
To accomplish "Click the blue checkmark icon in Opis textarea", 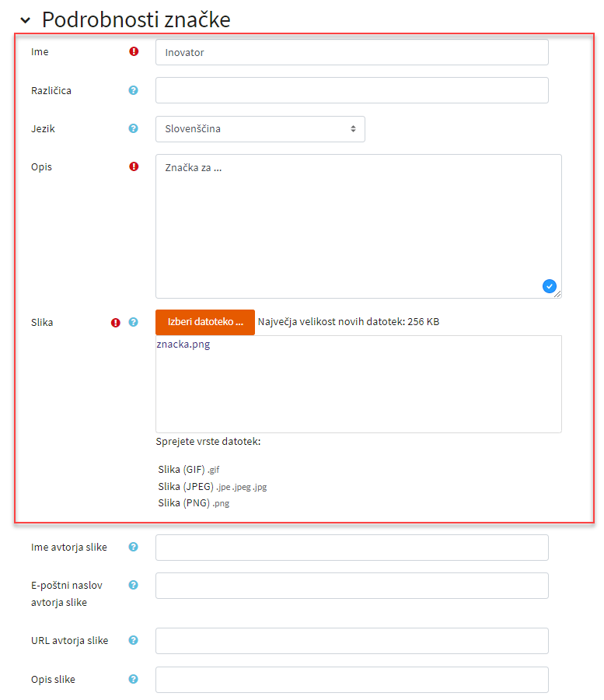I will (x=549, y=286).
